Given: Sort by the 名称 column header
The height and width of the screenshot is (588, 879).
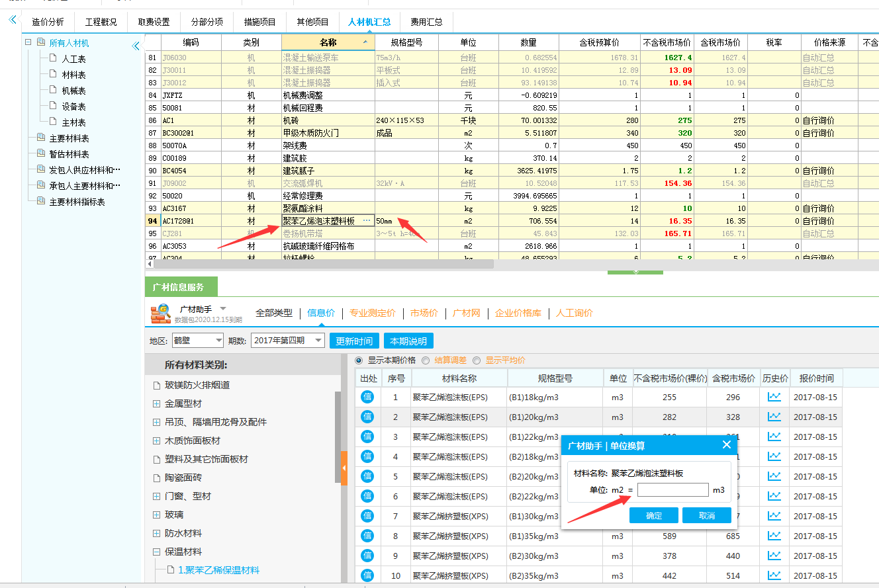Looking at the screenshot, I should tap(328, 42).
